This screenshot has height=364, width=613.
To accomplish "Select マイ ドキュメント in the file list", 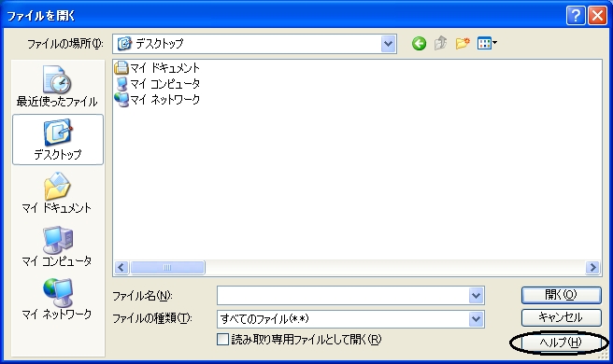I will (157, 68).
